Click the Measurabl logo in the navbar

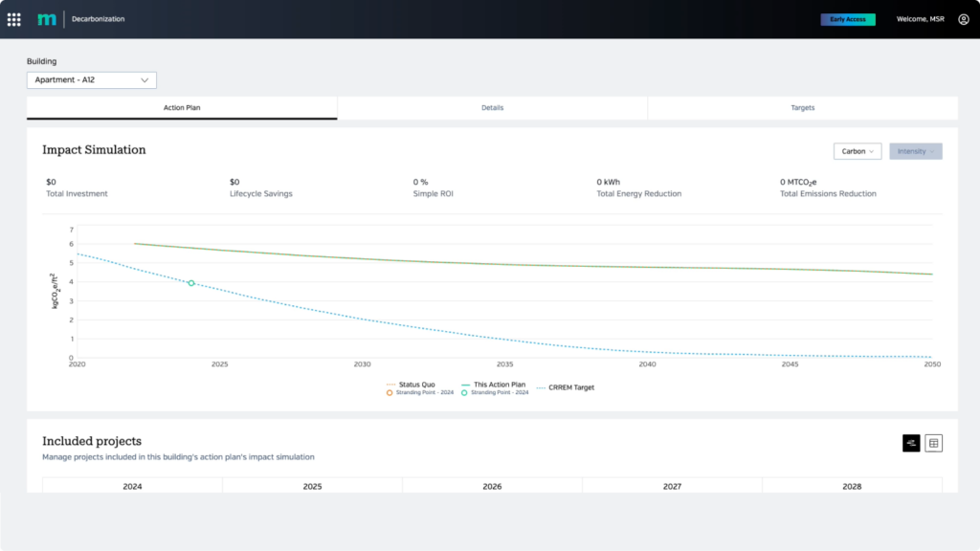[45, 18]
